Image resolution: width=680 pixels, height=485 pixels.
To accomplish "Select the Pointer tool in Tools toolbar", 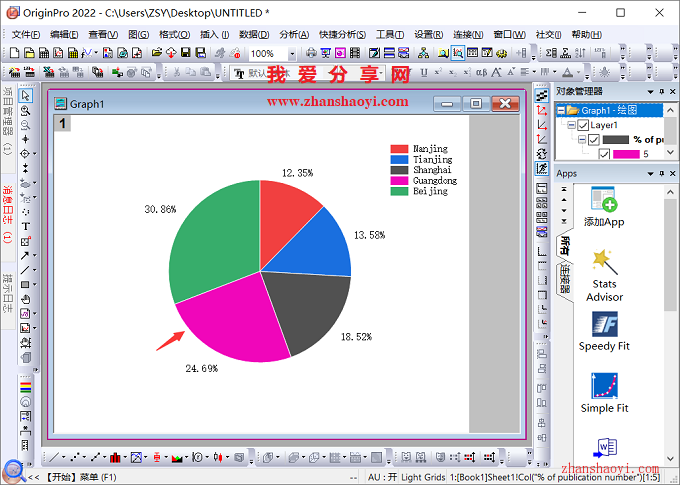I will (26, 95).
